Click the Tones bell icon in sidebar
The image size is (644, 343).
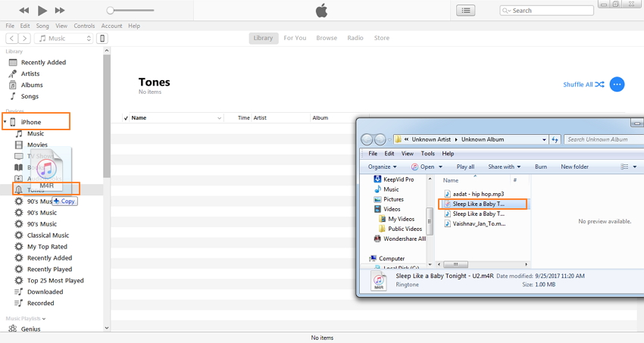(x=18, y=189)
